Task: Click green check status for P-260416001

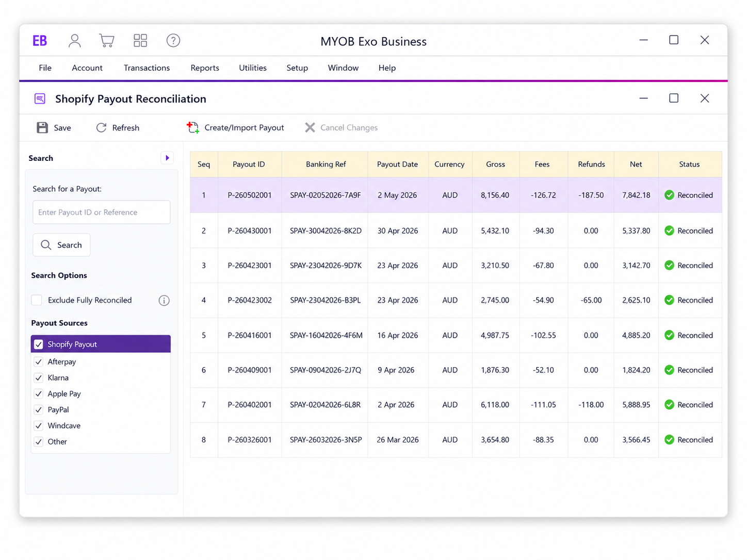Action: click(x=669, y=335)
